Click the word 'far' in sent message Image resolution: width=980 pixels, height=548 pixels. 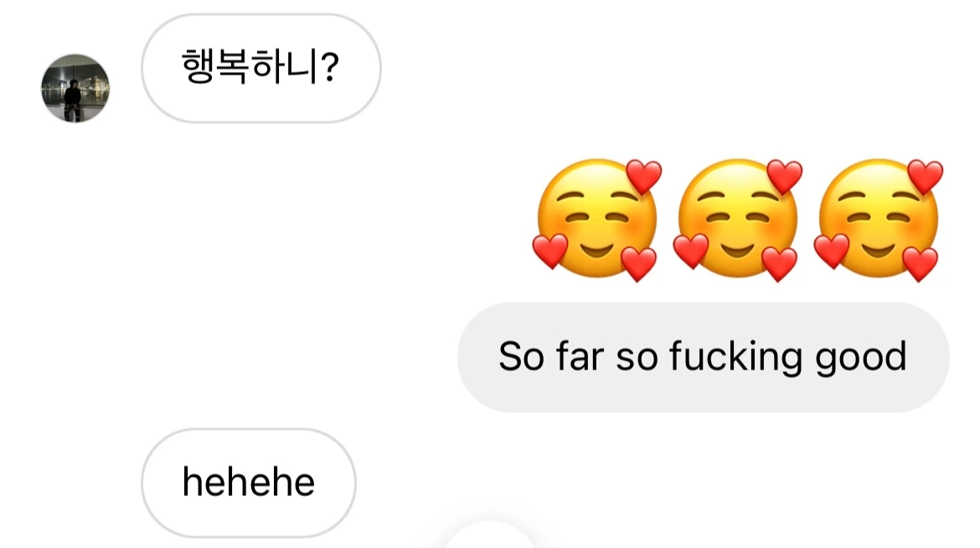point(580,357)
